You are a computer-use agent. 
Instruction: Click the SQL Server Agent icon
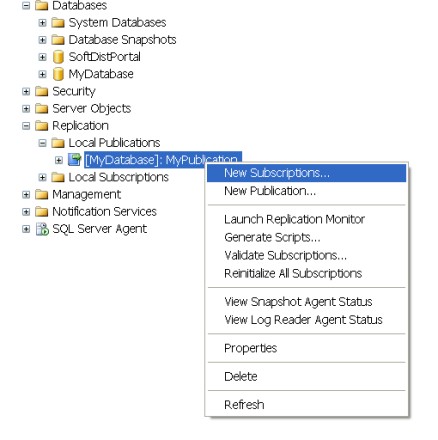coord(42,229)
